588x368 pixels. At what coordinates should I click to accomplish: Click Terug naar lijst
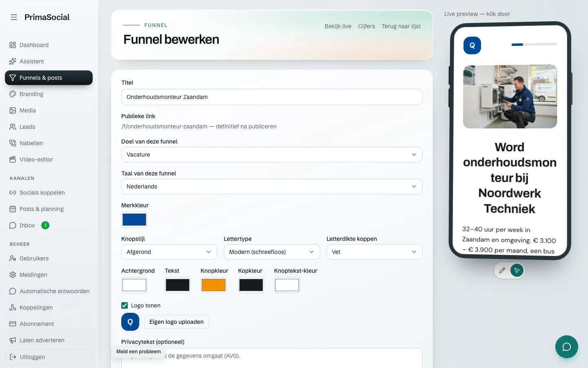[401, 26]
